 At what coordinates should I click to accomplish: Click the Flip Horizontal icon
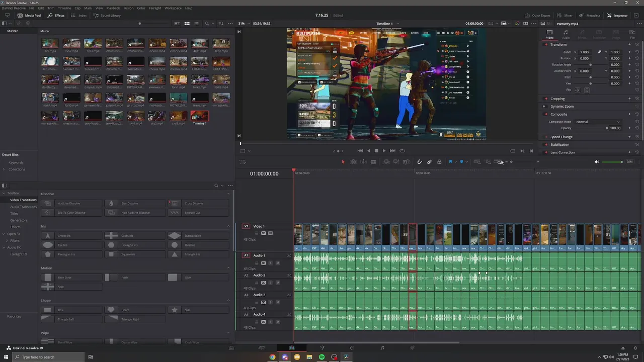(577, 90)
